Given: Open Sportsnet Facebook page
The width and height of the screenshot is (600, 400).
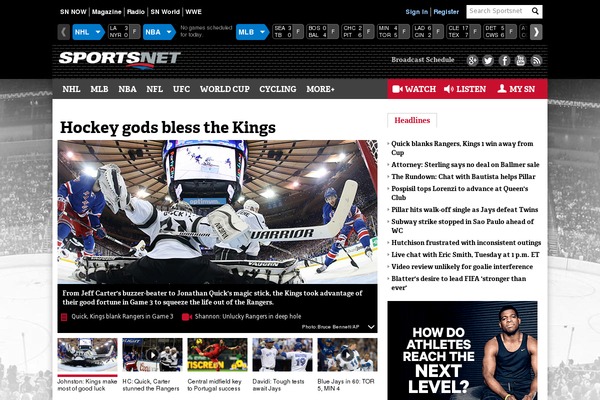Looking at the screenshot, I should (x=504, y=60).
